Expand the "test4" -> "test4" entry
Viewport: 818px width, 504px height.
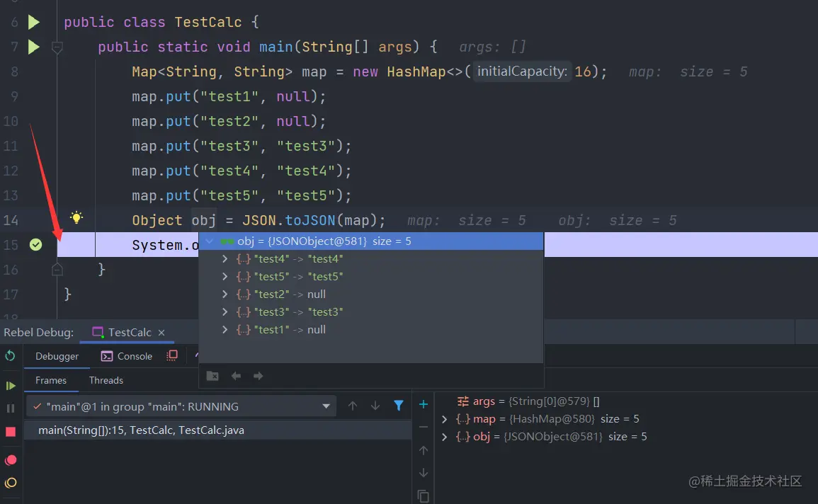(x=225, y=259)
